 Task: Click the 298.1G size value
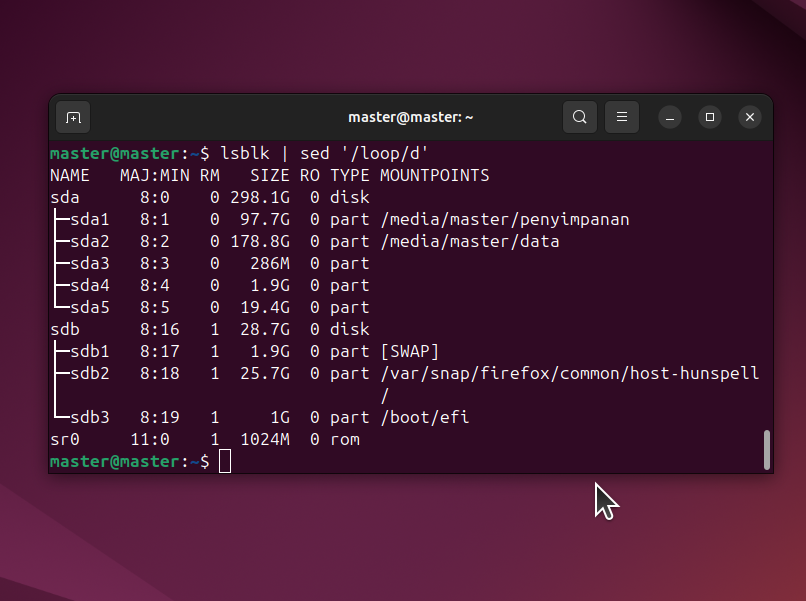tap(260, 198)
